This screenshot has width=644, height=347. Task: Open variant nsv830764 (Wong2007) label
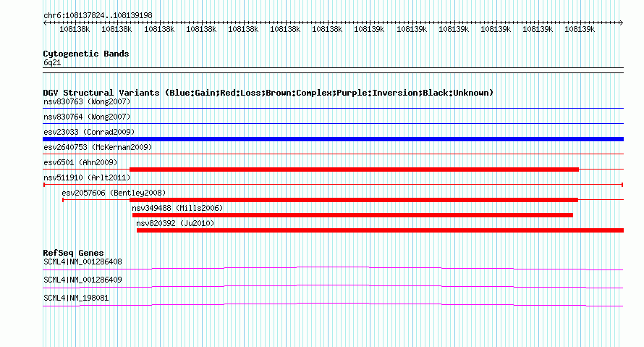pyautogui.click(x=87, y=117)
